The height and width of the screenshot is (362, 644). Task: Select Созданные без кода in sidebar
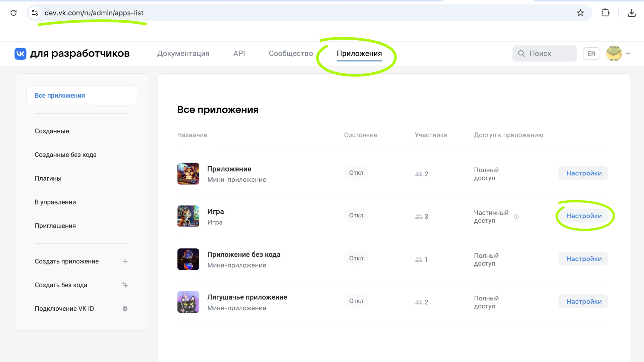pos(65,155)
